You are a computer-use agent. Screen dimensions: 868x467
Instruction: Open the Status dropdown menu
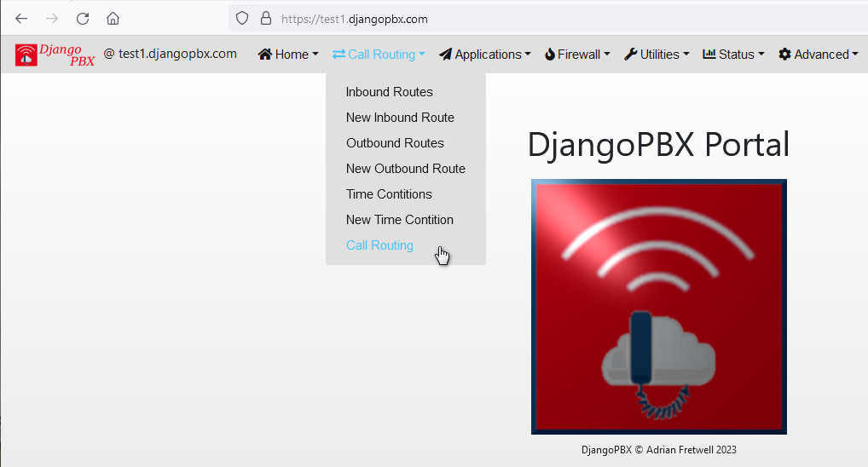[x=733, y=55]
